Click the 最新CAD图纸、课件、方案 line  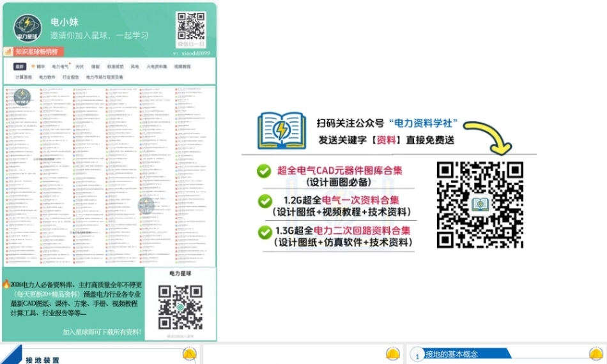(74, 304)
